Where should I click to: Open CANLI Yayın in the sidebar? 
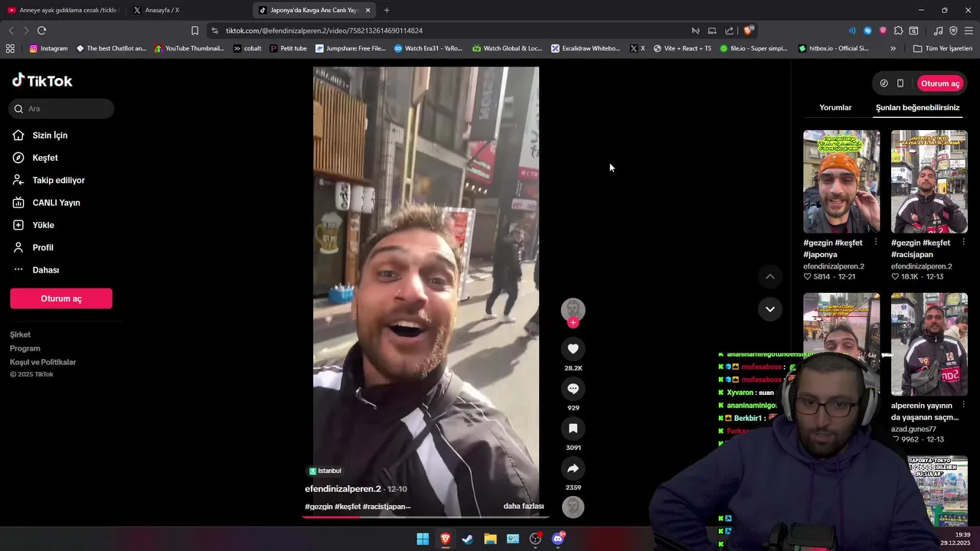[56, 203]
